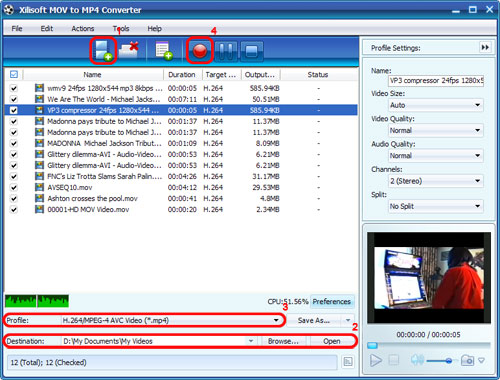The image size is (500, 380).
Task: Select the Glittery dilemma-AVI row at 6.21MB first
Action: [181, 154]
